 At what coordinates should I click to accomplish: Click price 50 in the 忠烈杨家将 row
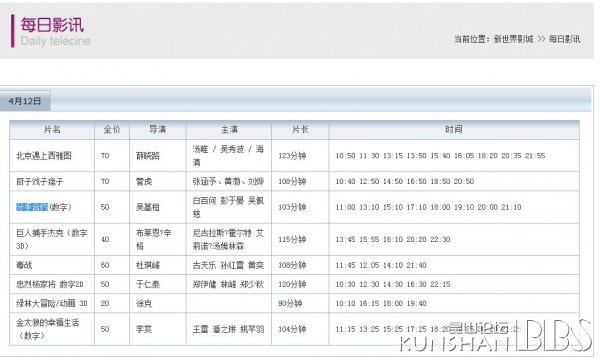point(105,284)
